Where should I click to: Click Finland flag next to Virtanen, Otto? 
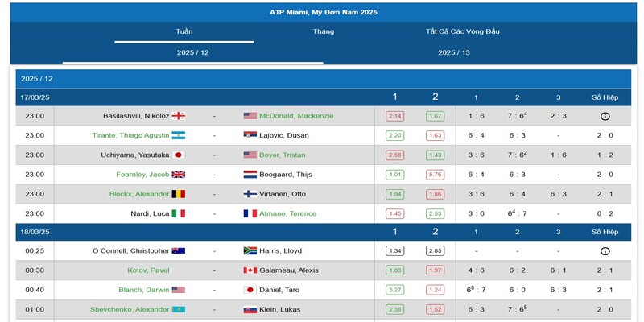pos(250,194)
